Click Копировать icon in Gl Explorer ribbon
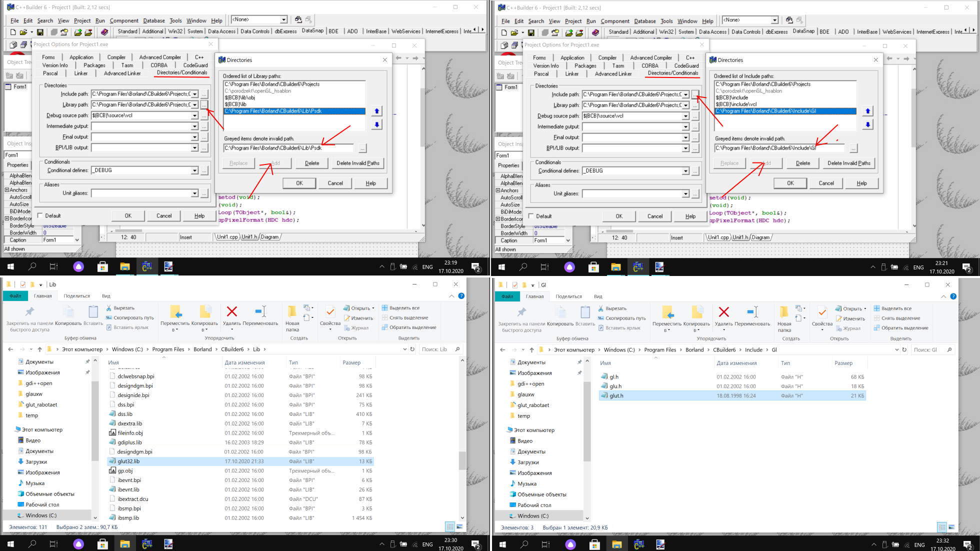This screenshot has width=980, height=551. (x=560, y=312)
